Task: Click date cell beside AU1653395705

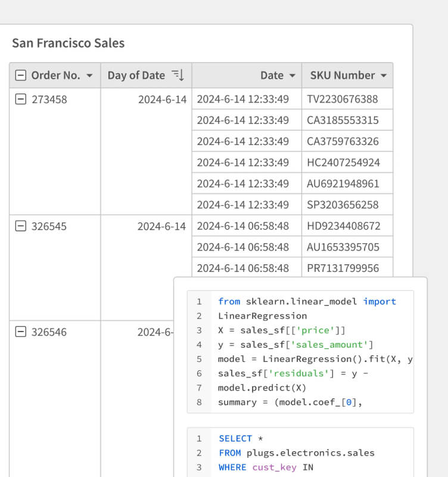Action: pos(247,247)
